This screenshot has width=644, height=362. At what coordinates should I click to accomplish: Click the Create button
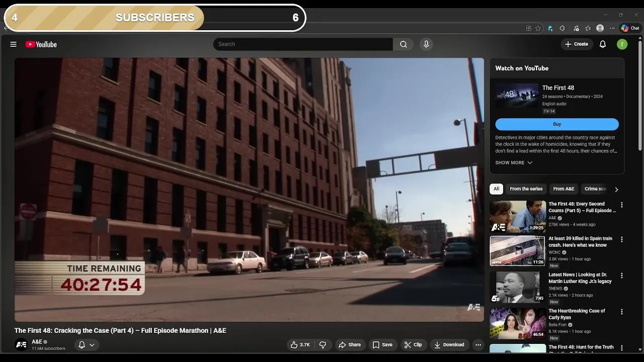[577, 44]
